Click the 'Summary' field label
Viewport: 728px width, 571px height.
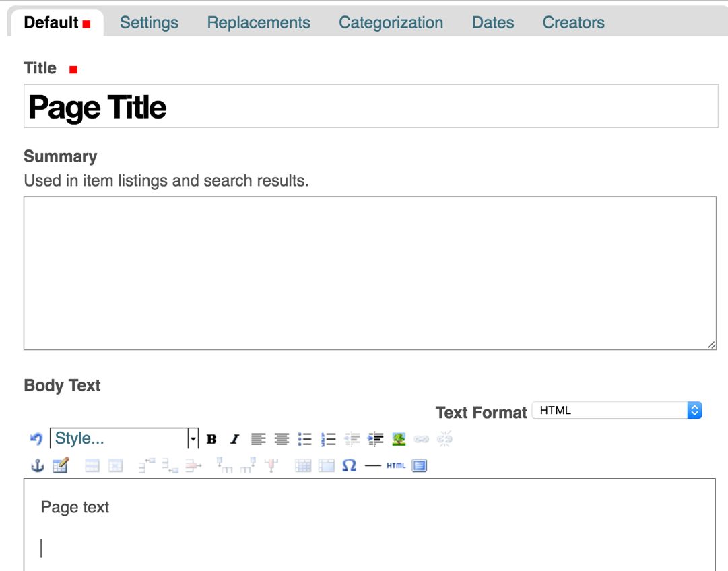61,156
